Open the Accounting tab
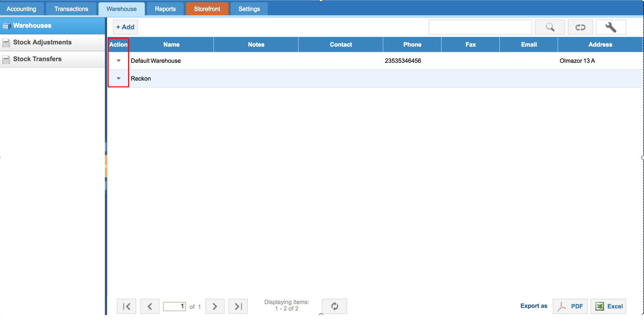 [21, 9]
